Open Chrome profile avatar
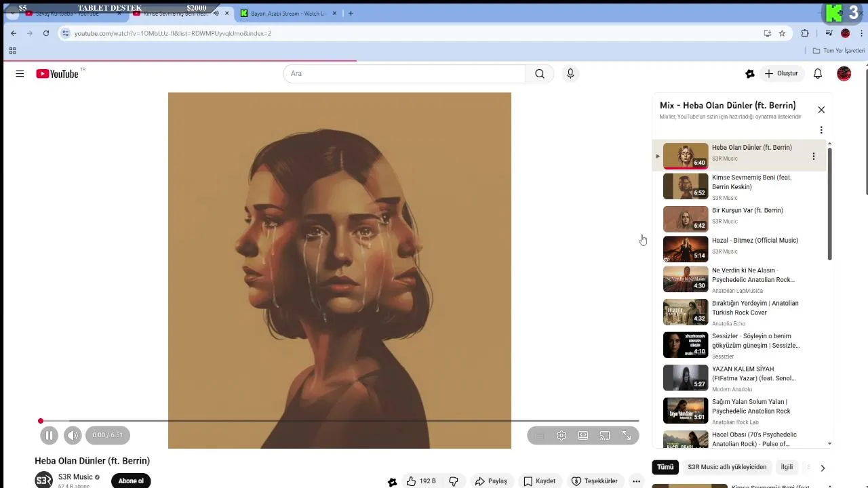Image resolution: width=868 pixels, height=488 pixels. point(845,33)
